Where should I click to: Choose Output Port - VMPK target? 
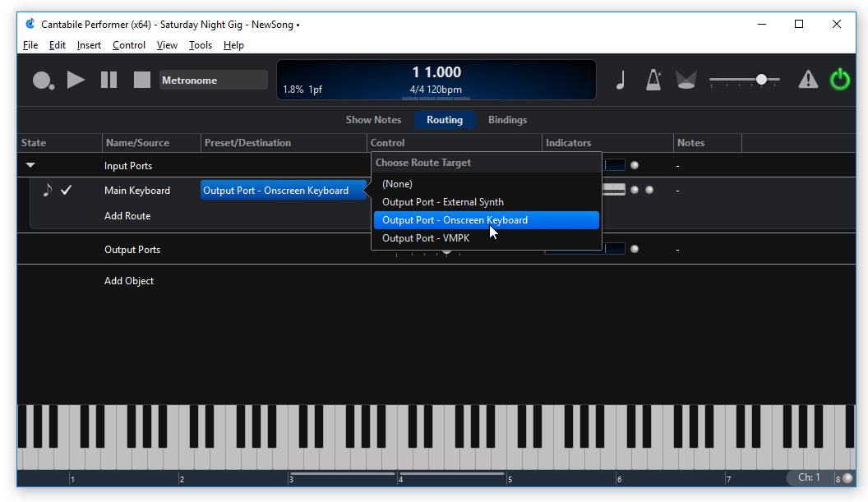click(486, 238)
